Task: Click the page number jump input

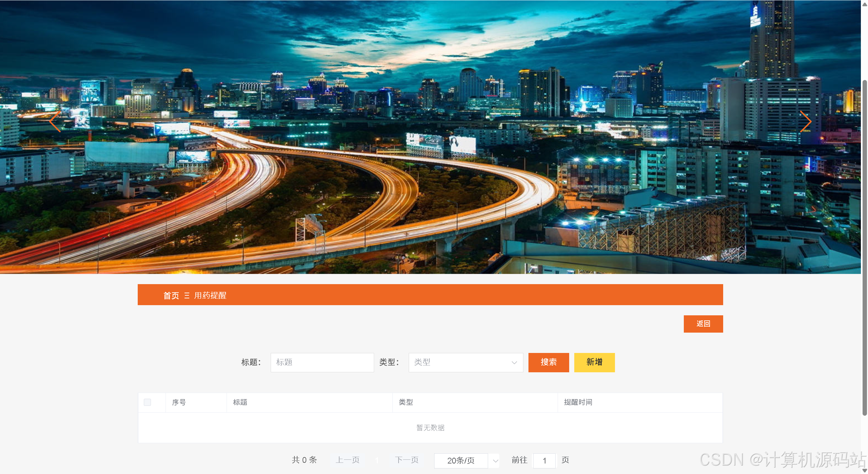Action: coord(544,460)
